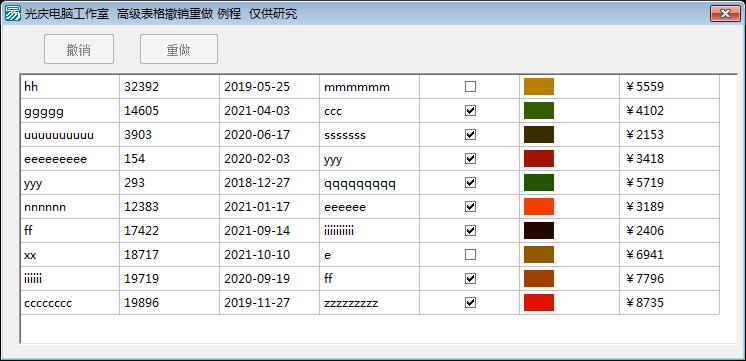Uncheck the checkbox in the ggggg row
This screenshot has height=361, width=746.
tap(470, 111)
